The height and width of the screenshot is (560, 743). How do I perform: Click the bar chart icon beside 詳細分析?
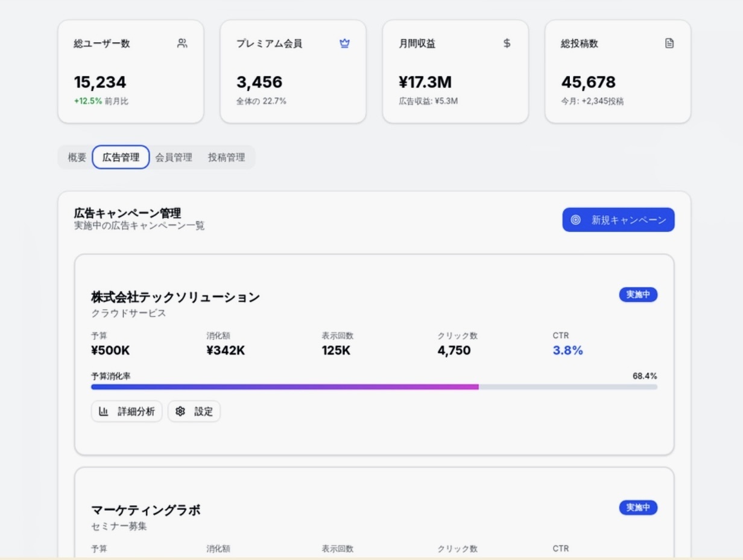pos(104,412)
